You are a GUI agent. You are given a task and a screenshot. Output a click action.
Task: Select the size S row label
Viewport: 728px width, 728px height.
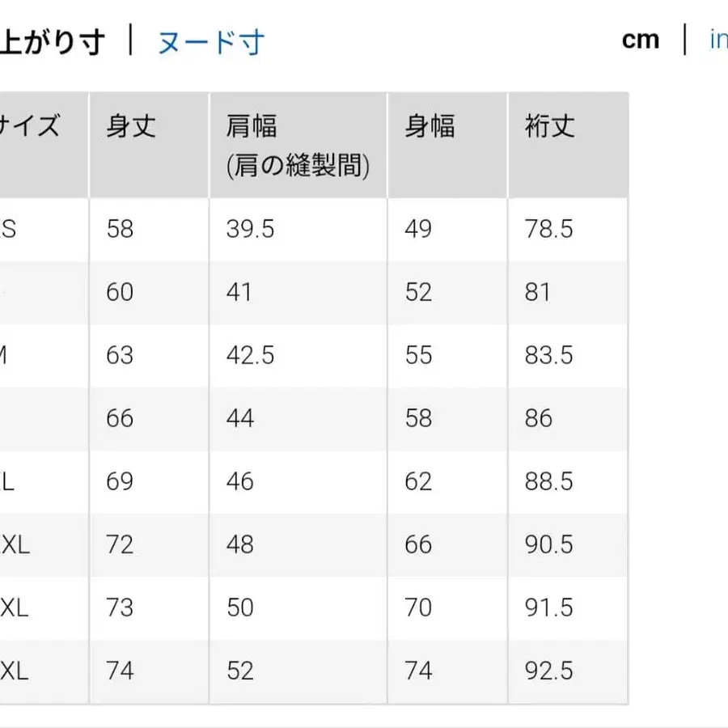pyautogui.click(x=8, y=229)
